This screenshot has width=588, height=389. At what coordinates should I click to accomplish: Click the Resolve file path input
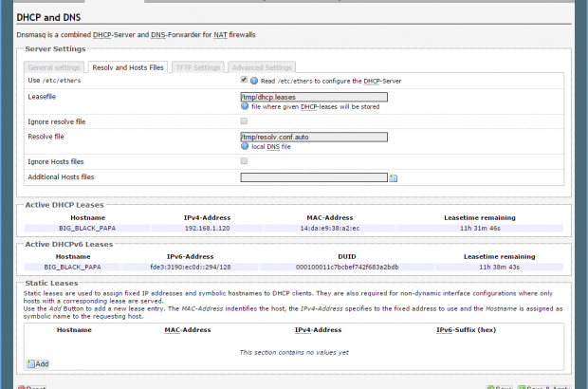click(x=314, y=137)
